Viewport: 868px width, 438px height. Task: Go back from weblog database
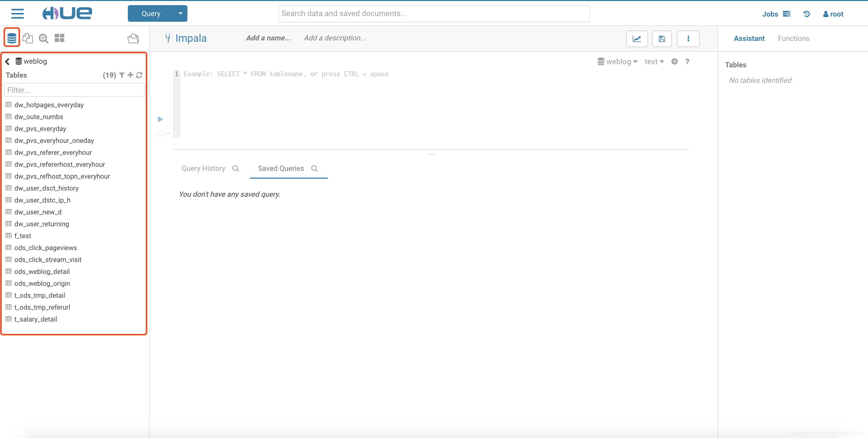coord(8,61)
